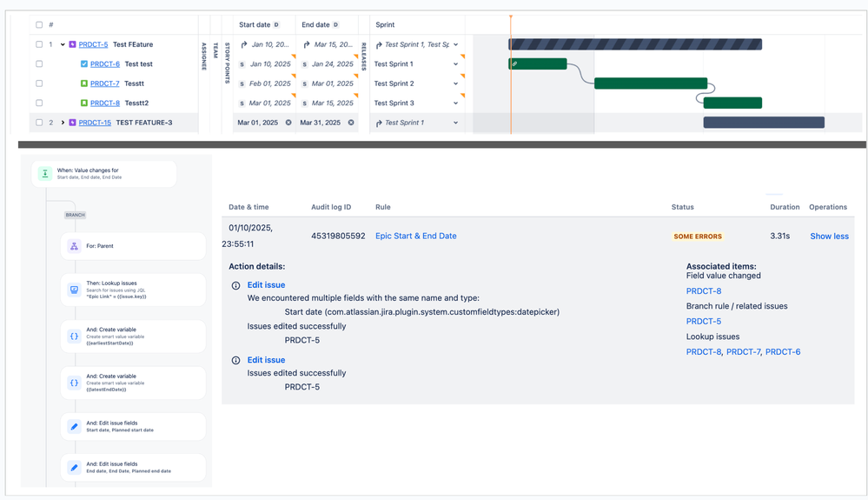The height and width of the screenshot is (500, 868).
Task: Check the box for row PRDCT-7
Action: (39, 83)
